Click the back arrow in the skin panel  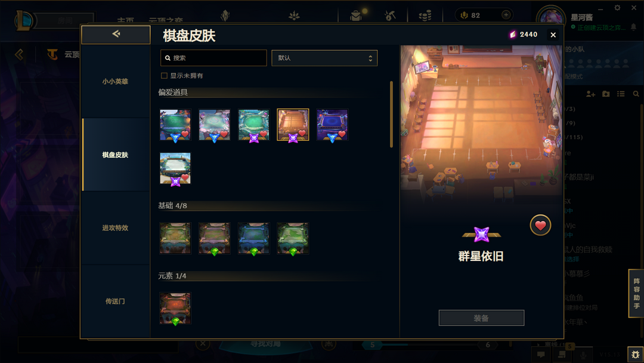tap(116, 34)
